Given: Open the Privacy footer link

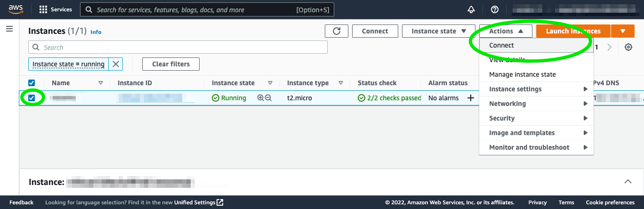Looking at the screenshot, I should coord(538,202).
